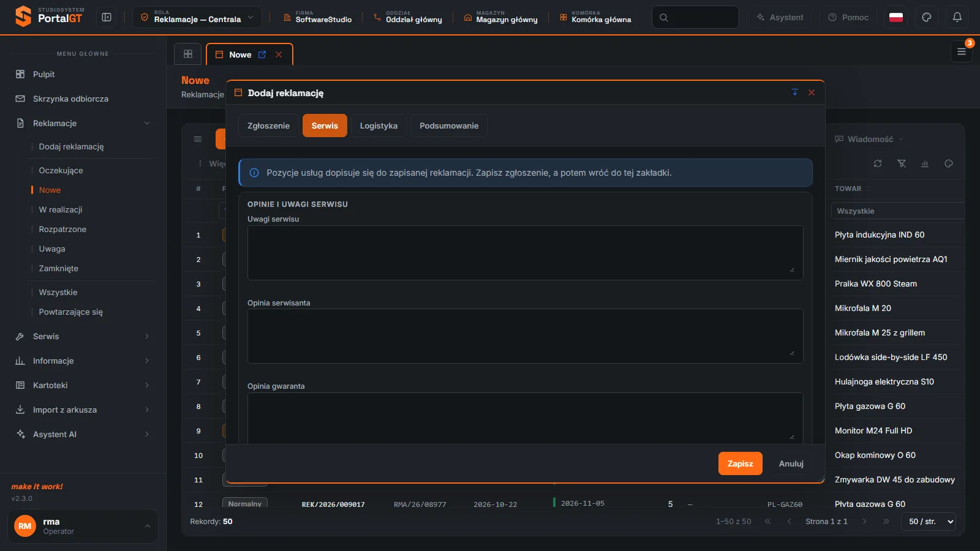
Task: Click the palette icon above the TOWAR column
Action: point(949,163)
